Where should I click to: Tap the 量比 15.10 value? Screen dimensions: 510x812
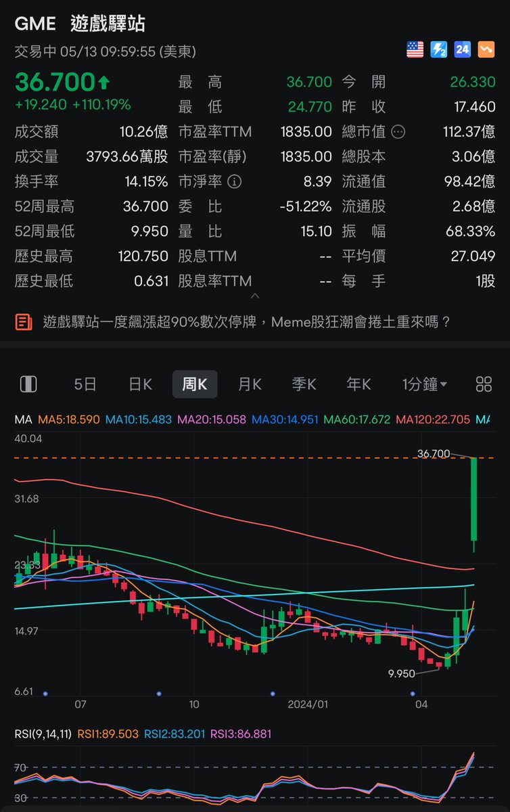point(317,231)
